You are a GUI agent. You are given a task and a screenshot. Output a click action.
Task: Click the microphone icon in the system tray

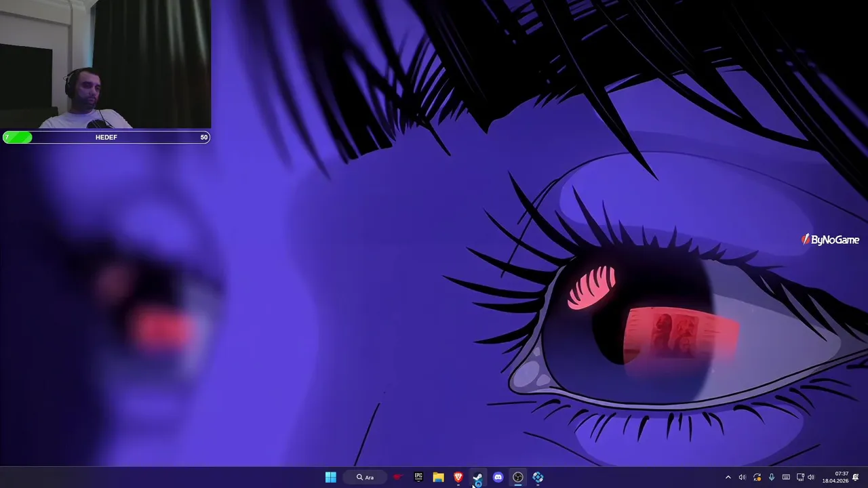(771, 477)
